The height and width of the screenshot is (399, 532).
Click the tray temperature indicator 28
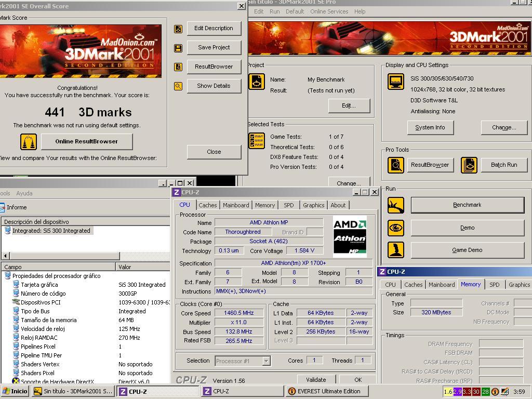click(x=486, y=392)
